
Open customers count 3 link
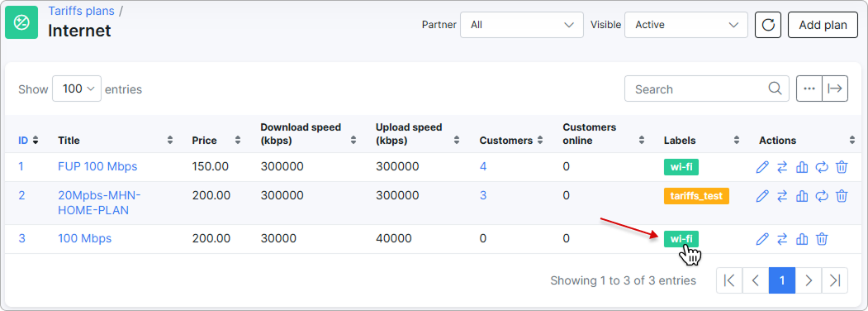coord(483,196)
